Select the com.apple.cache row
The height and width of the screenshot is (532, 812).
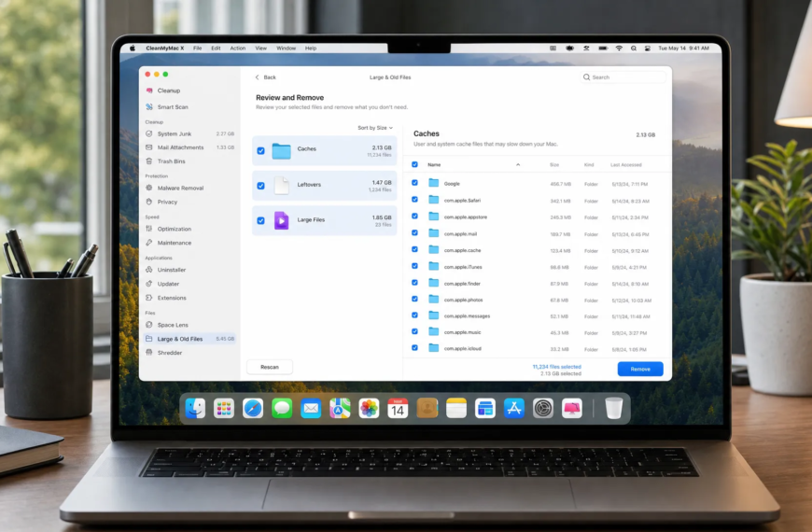[x=536, y=250]
